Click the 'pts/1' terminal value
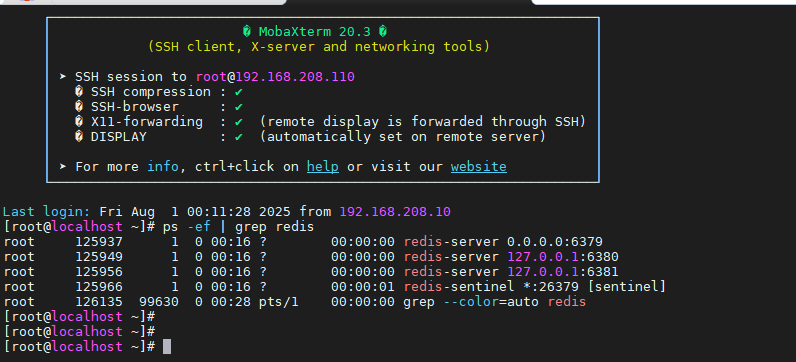 point(279,302)
